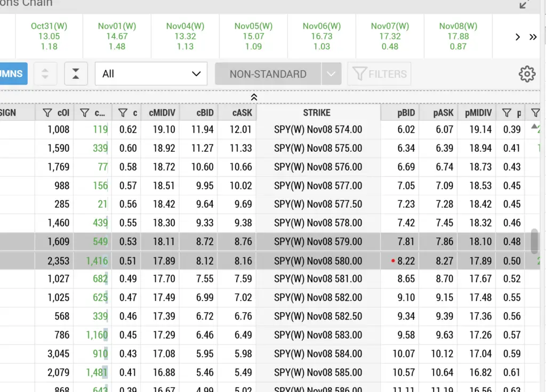Image resolution: width=546 pixels, height=392 pixels.
Task: Select strike SPY(W) Nov08 575.00
Action: point(318,148)
